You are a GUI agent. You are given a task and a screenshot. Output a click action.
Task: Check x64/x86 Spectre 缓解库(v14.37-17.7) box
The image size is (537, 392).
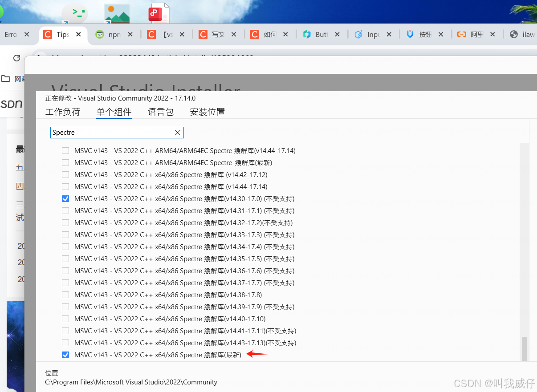click(65, 283)
